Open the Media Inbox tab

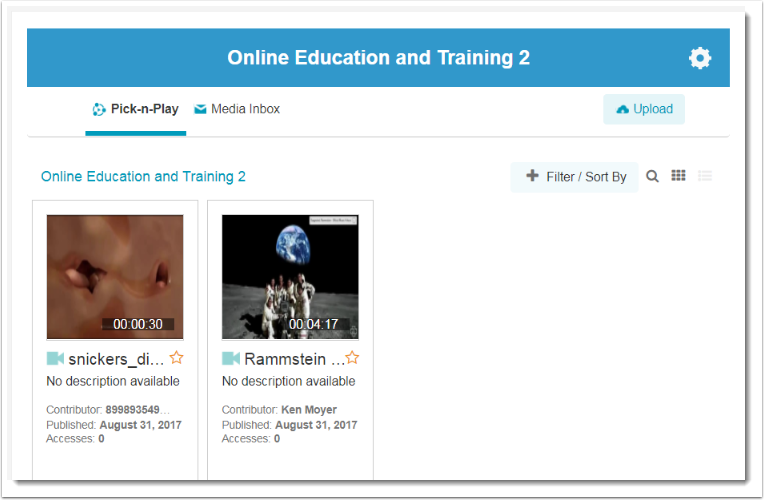(237, 109)
